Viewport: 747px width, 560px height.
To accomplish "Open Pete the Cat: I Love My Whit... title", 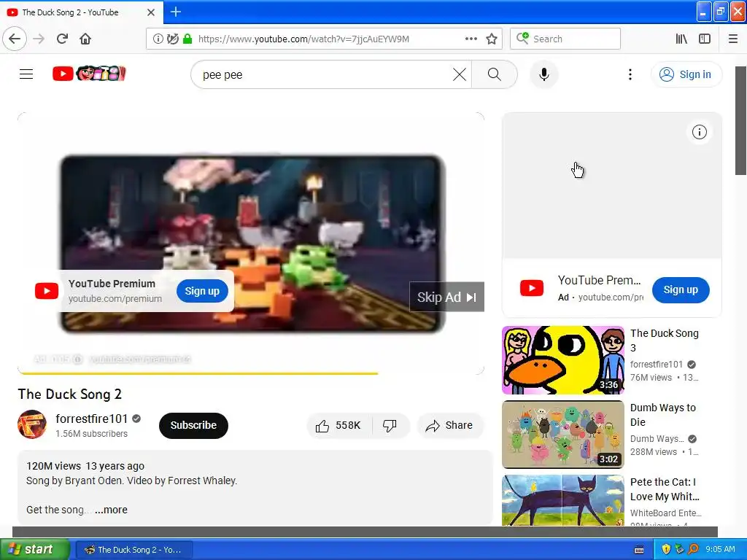I will pos(665,489).
